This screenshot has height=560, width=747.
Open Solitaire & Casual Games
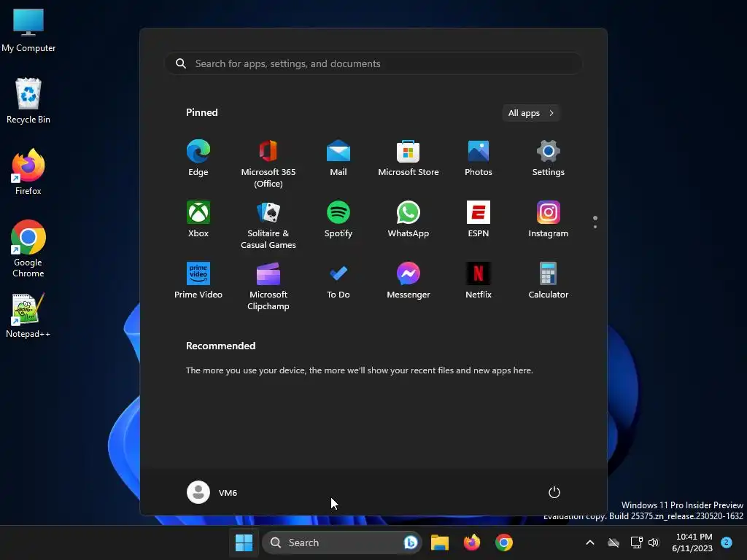[x=268, y=225]
